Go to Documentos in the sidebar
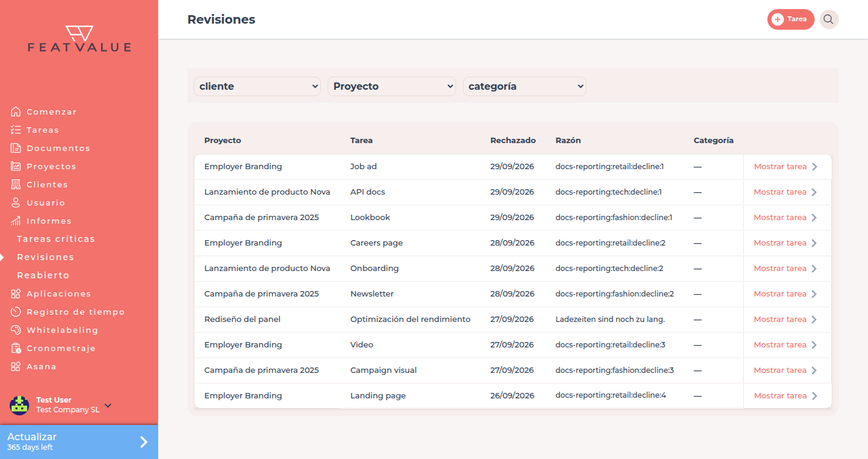868x459 pixels. click(x=58, y=148)
